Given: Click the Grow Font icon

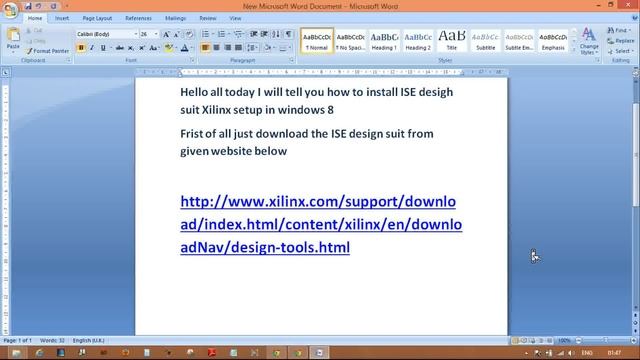Looking at the screenshot, I should (x=167, y=34).
